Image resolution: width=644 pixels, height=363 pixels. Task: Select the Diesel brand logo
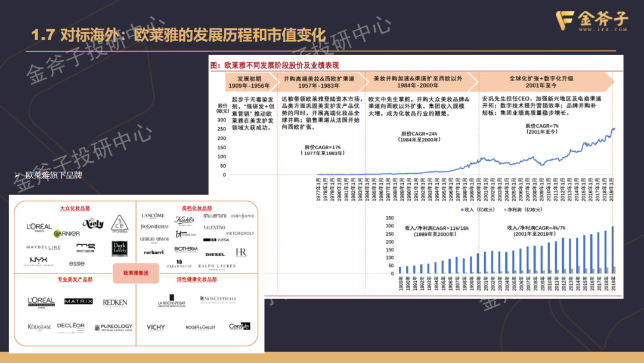215,254
